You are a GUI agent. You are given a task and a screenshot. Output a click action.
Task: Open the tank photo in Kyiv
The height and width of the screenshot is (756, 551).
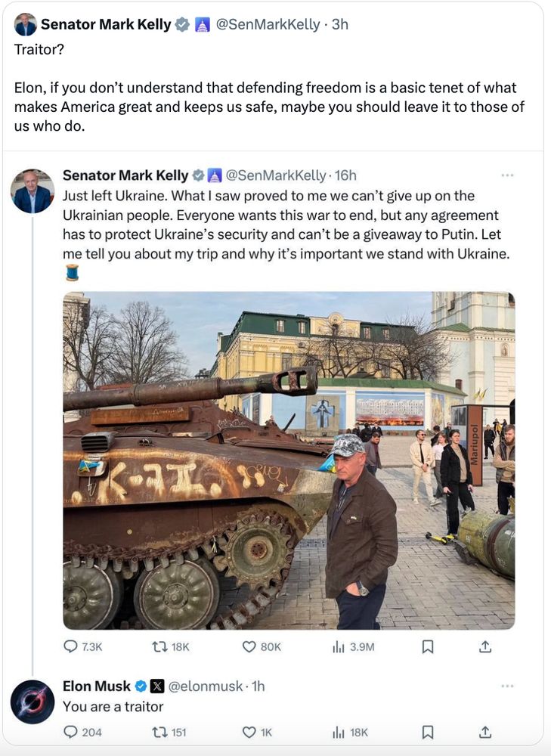pyautogui.click(x=289, y=460)
